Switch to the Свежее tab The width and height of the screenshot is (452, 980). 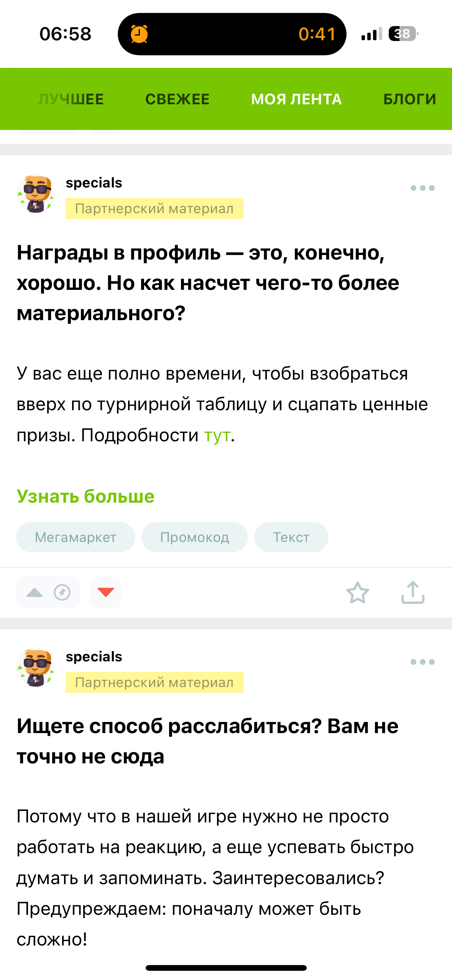click(177, 99)
